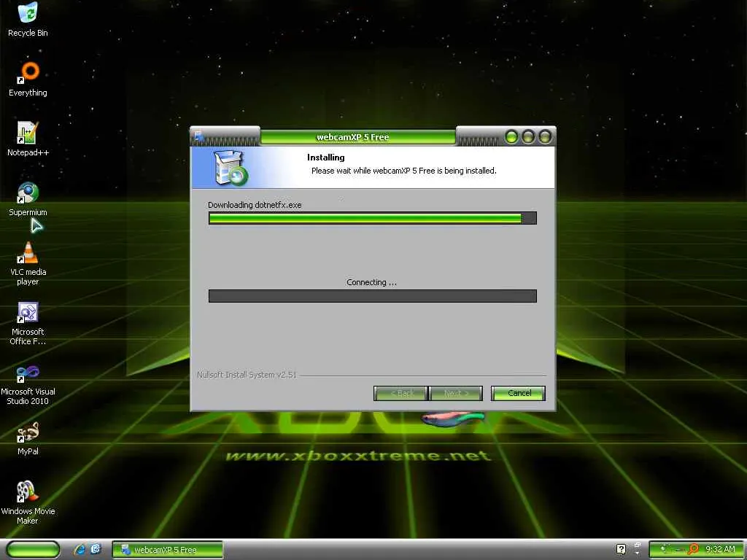Click the disabled Next button
The width and height of the screenshot is (747, 560).
456,393
